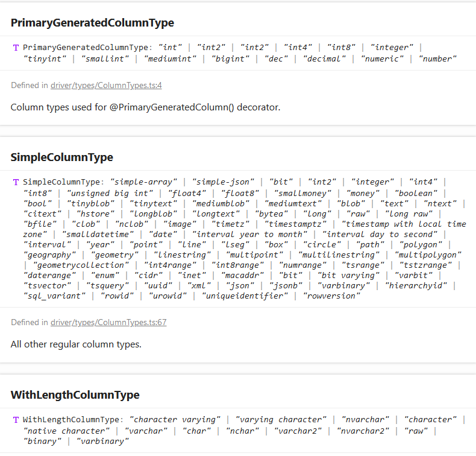This screenshot has height=456, width=476.
Task: Click the "simple-array" type literal
Action: click(x=146, y=182)
